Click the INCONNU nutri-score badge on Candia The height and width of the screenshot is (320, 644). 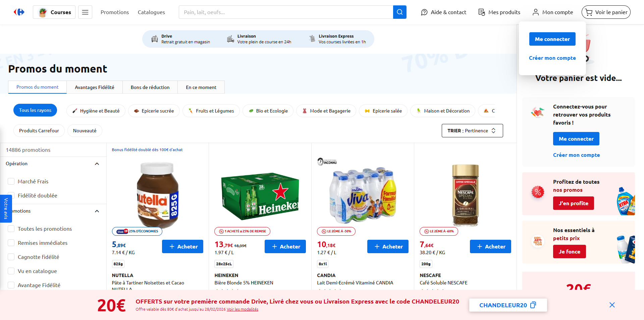coord(327,162)
